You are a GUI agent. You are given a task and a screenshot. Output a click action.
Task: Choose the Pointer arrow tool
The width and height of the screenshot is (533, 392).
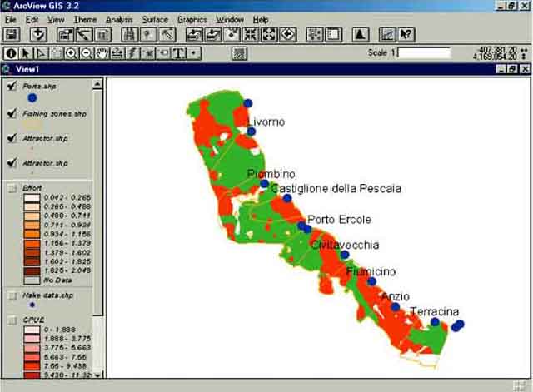click(x=27, y=53)
